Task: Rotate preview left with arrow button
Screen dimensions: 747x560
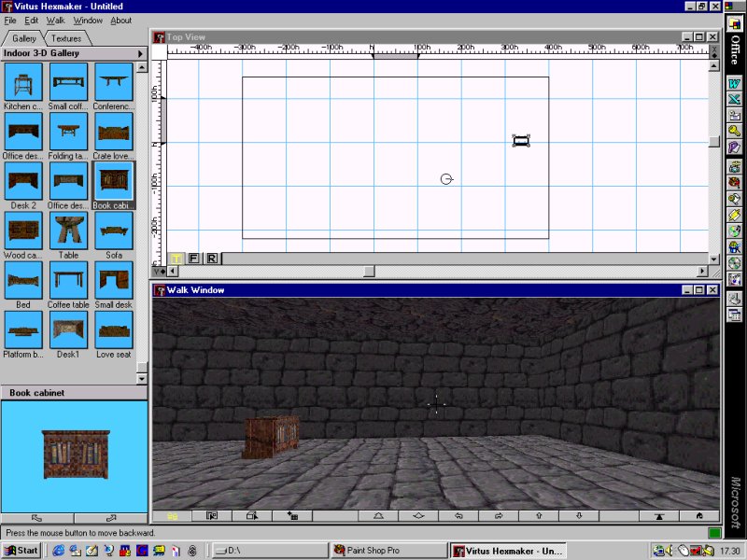Action: point(37,518)
